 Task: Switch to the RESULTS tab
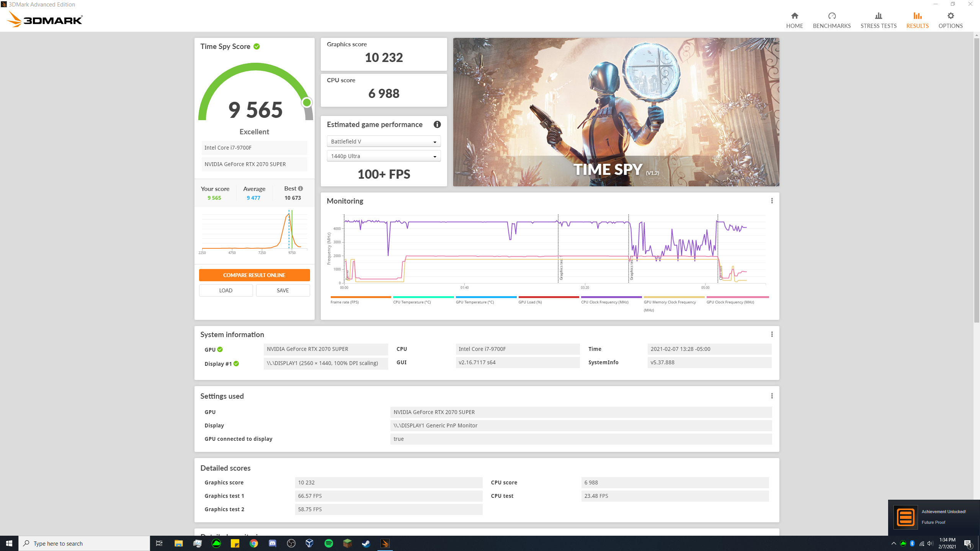pyautogui.click(x=917, y=20)
